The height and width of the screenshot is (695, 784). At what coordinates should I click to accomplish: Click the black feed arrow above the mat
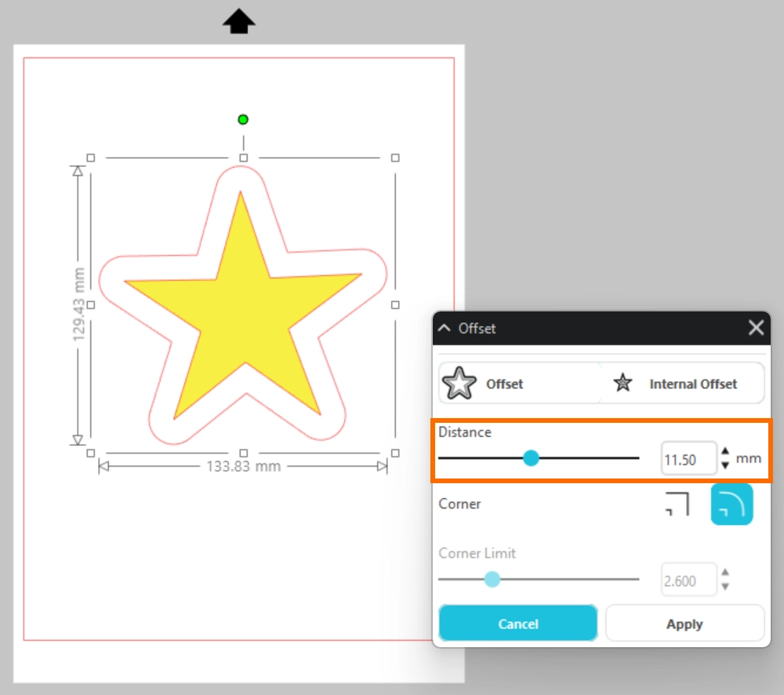(239, 22)
